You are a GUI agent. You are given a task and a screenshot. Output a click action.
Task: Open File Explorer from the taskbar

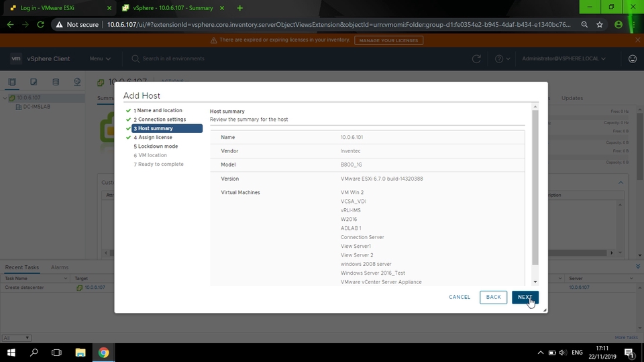tap(80, 353)
